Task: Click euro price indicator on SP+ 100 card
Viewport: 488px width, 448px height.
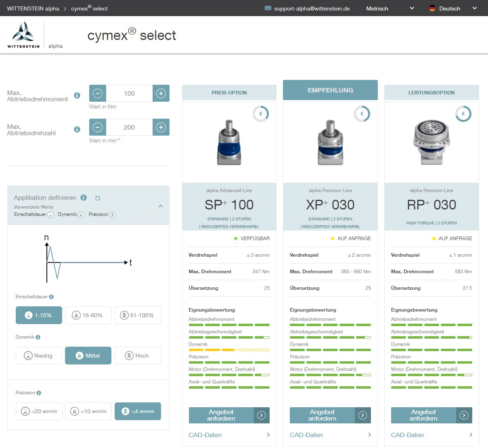Action: pos(261,114)
